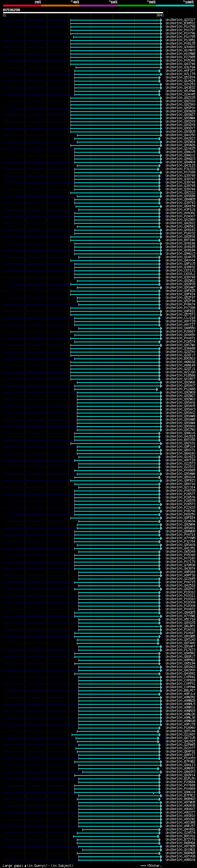Select hit label UniRef100_Q2I314

tap(180, 487)
